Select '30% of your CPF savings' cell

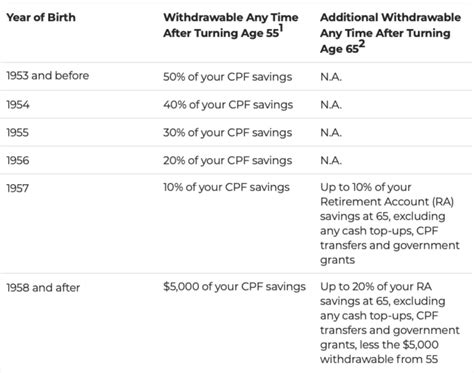(x=228, y=133)
